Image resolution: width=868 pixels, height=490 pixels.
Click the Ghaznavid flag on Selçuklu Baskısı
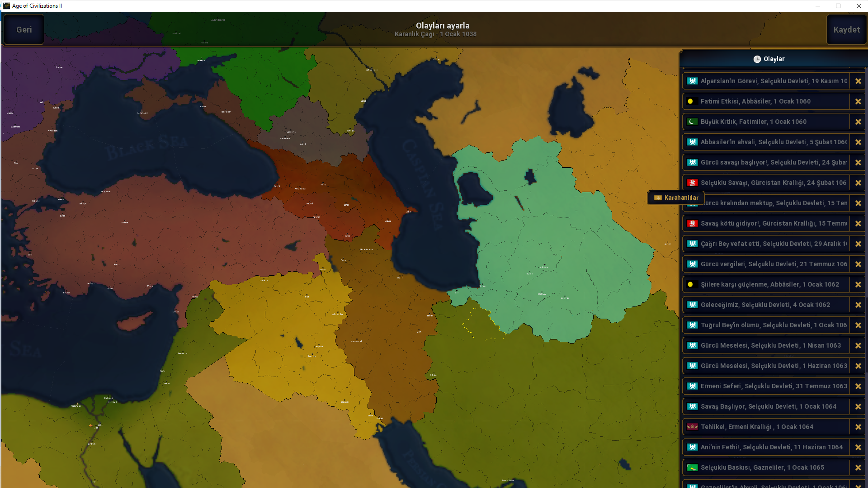tap(692, 467)
